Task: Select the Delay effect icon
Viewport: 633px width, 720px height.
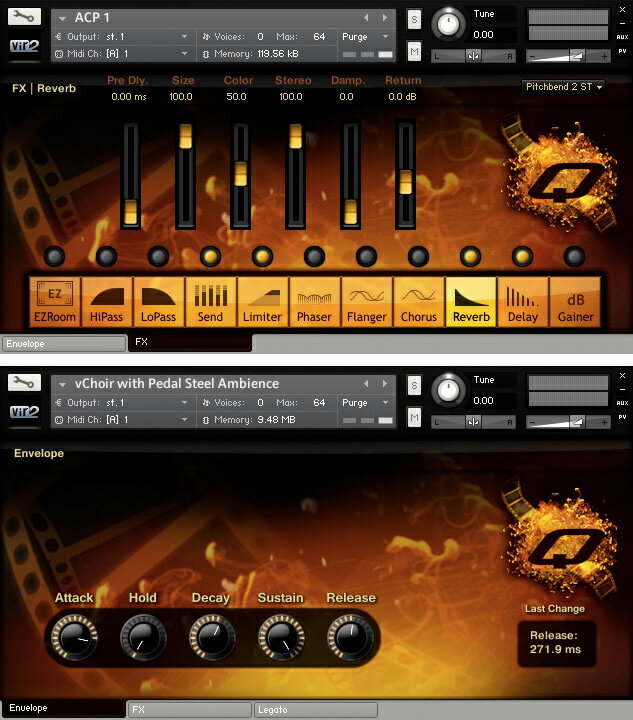Action: tap(522, 302)
